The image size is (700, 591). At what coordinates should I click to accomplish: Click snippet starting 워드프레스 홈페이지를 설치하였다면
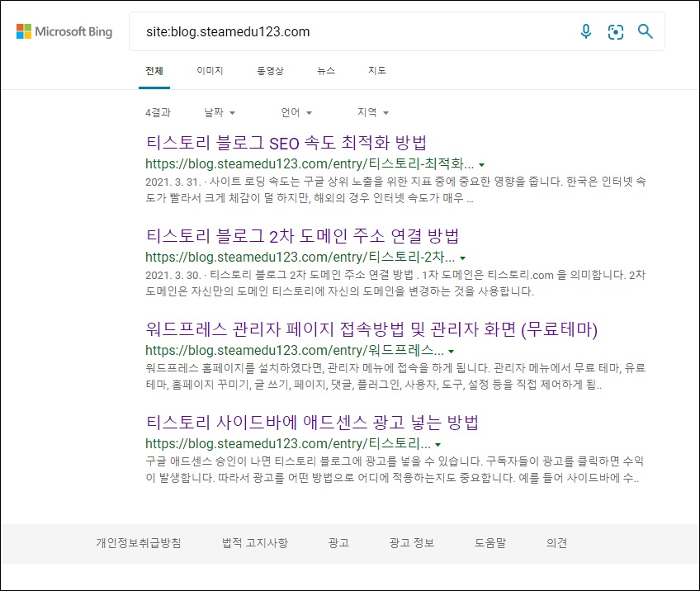point(395,376)
